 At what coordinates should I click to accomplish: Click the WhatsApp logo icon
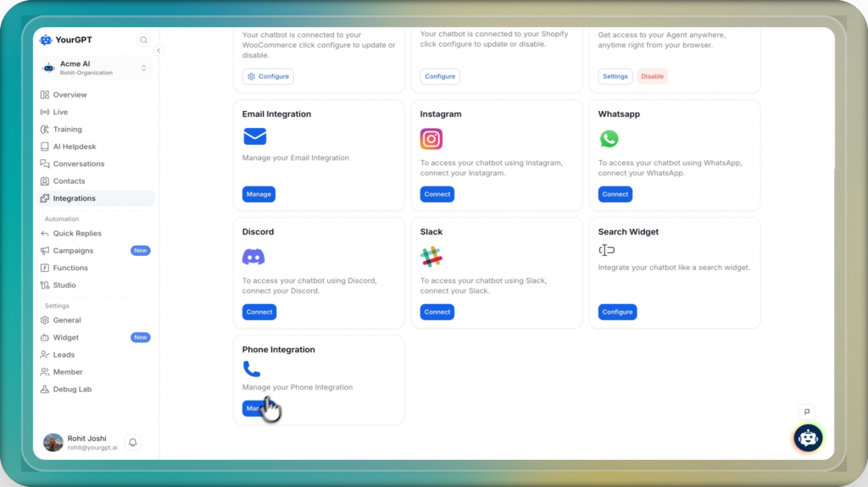pyautogui.click(x=609, y=139)
